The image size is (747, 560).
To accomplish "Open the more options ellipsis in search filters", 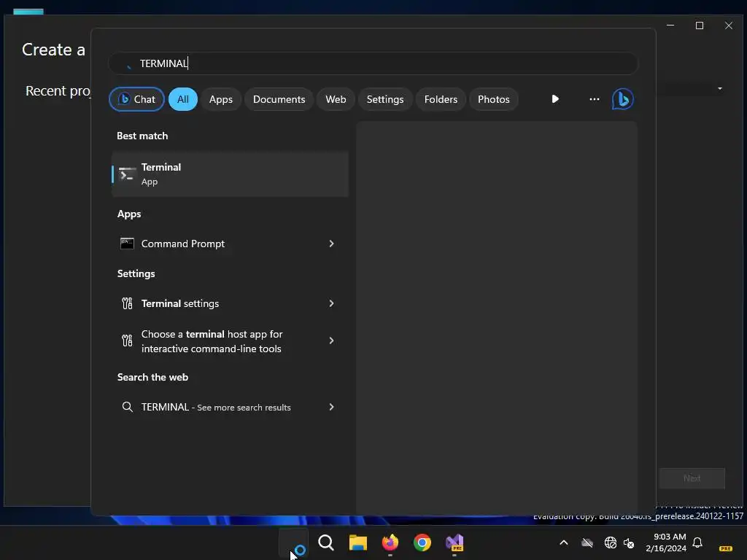I will [594, 99].
